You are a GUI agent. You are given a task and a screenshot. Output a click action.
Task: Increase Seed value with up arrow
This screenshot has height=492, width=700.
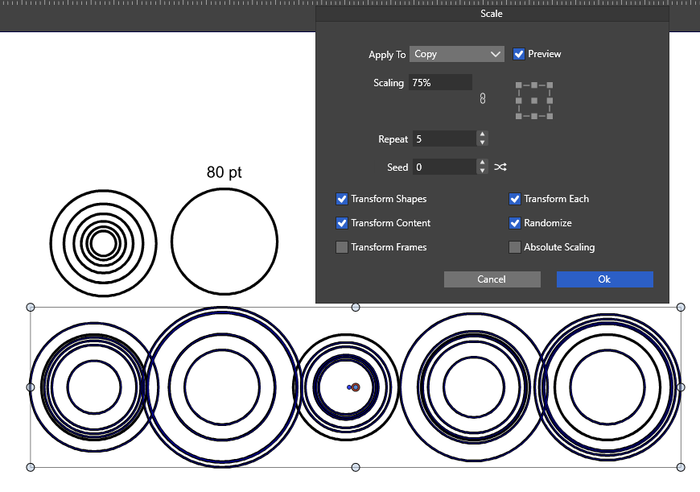[483, 162]
